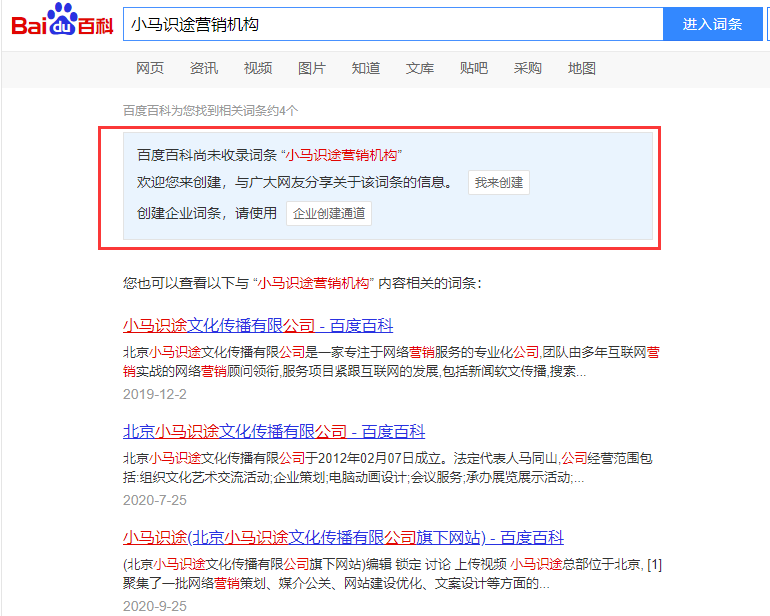Image resolution: width=770 pixels, height=616 pixels.
Task: Click the 2020-7-25 date under second result
Action: click(x=155, y=500)
